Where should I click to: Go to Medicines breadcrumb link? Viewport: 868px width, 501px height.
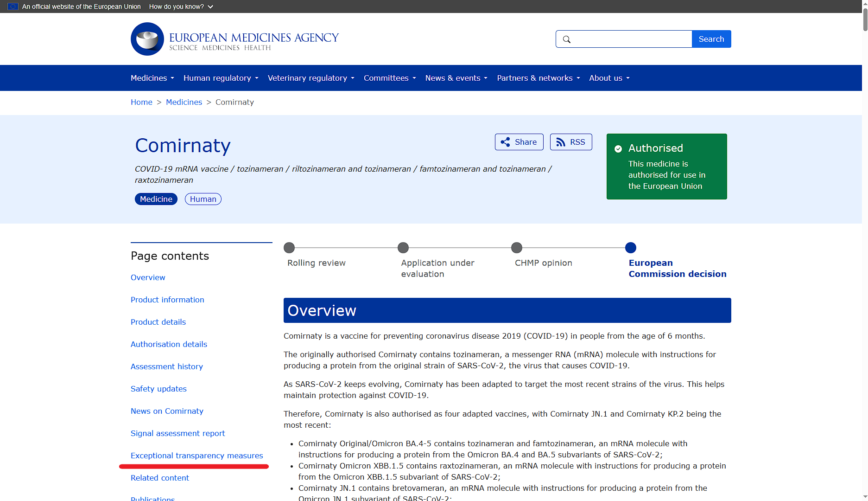point(184,102)
